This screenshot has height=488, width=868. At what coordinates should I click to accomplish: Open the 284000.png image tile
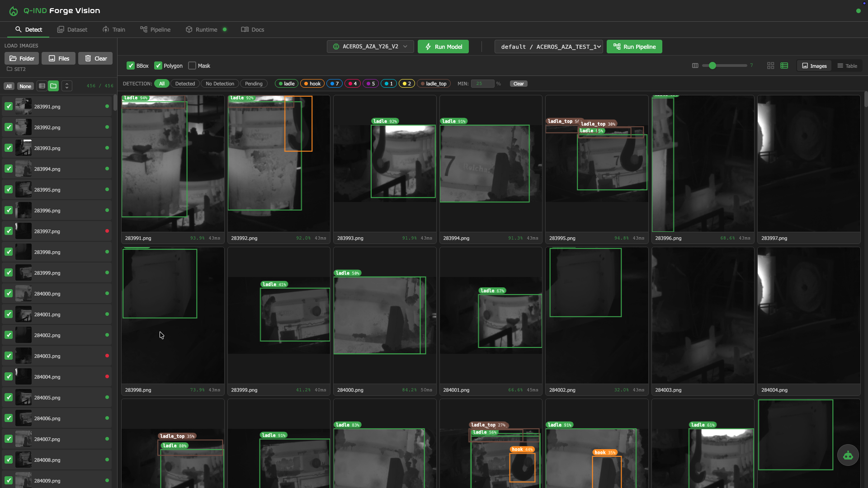385,322
